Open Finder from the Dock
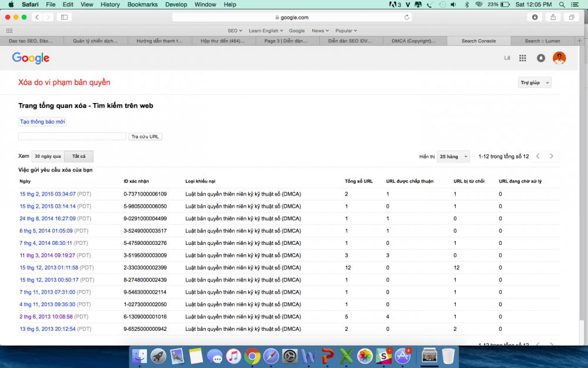The height and width of the screenshot is (368, 588). click(x=140, y=356)
